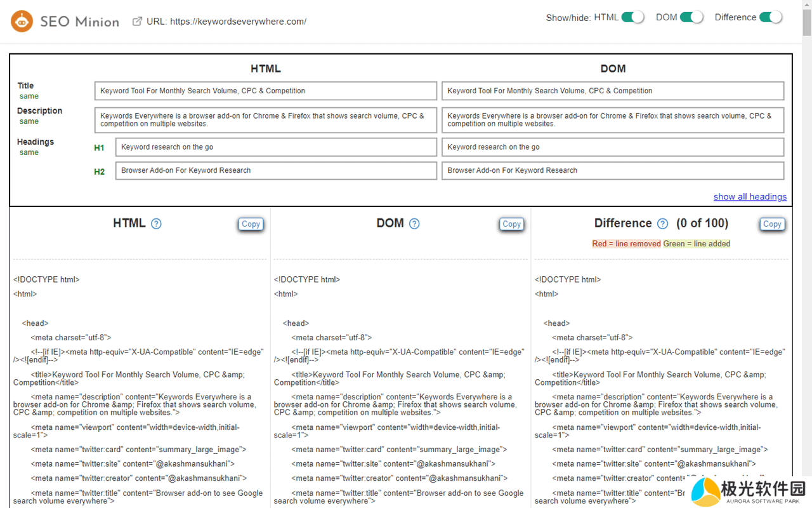
Task: Click the SEO Minion robot logo
Action: coord(22,22)
